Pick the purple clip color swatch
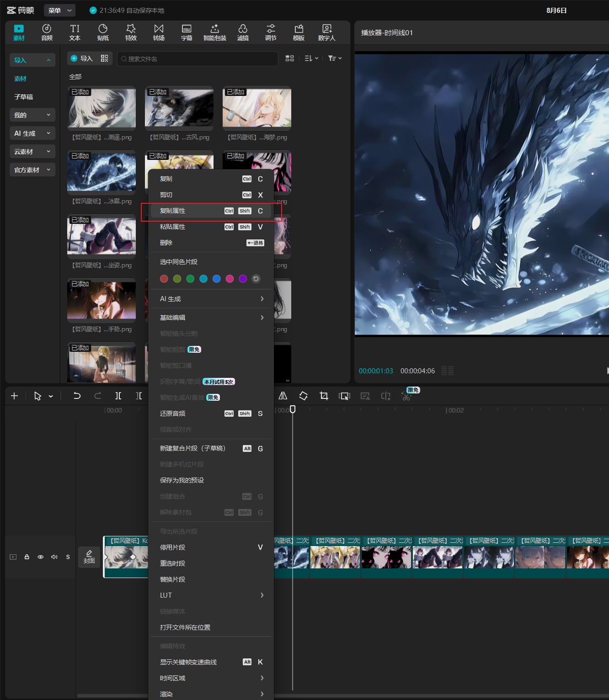This screenshot has height=700, width=609. click(x=243, y=279)
